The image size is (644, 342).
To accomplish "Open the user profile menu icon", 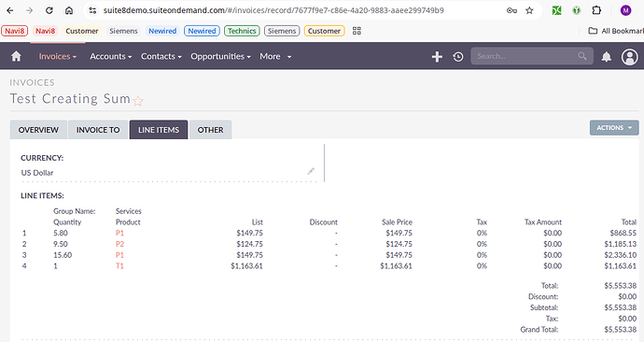I will 630,57.
